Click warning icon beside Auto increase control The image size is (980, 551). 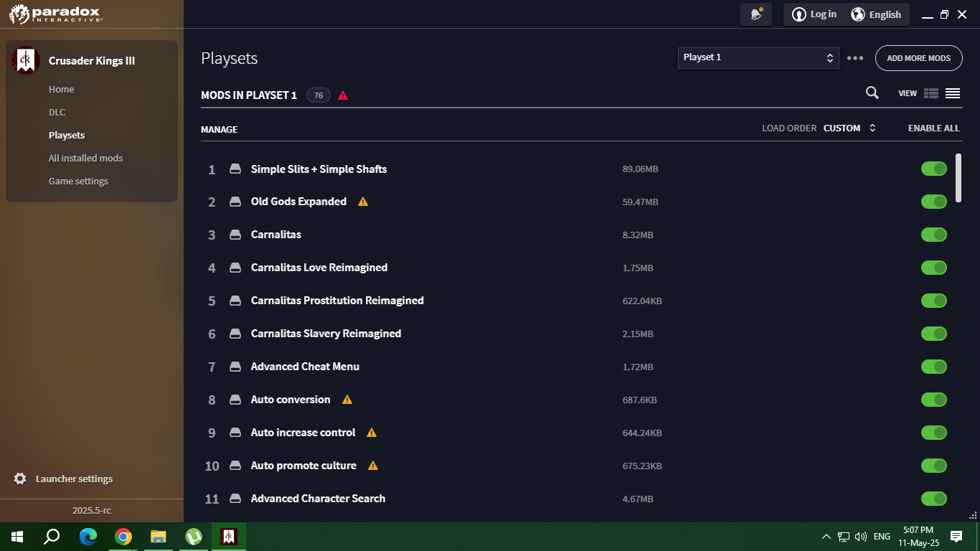(x=372, y=433)
